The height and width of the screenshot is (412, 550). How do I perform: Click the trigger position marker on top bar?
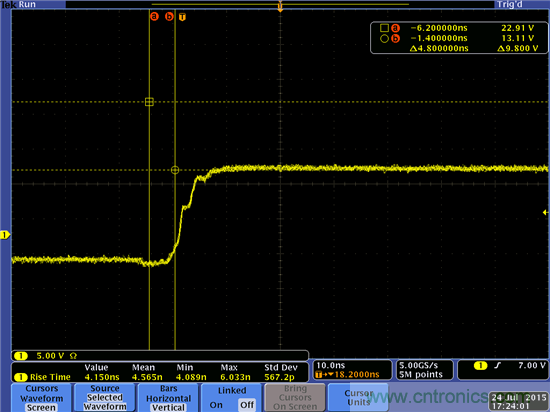280,6
